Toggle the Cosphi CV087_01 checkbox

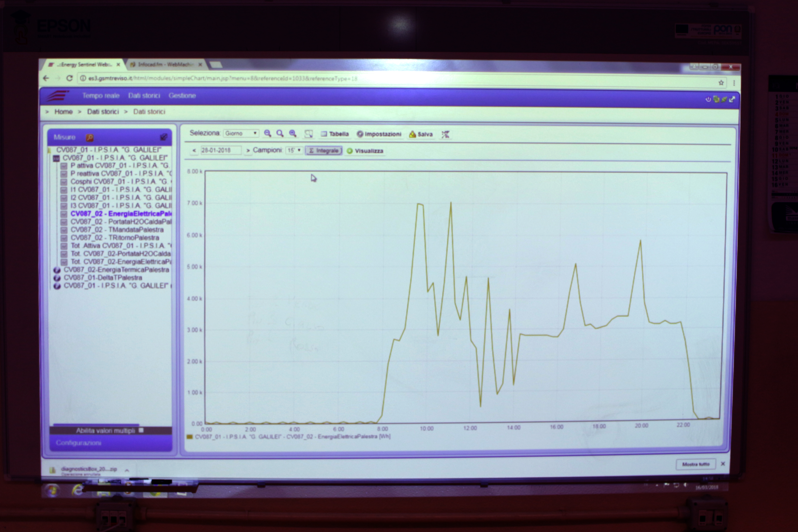[63, 182]
